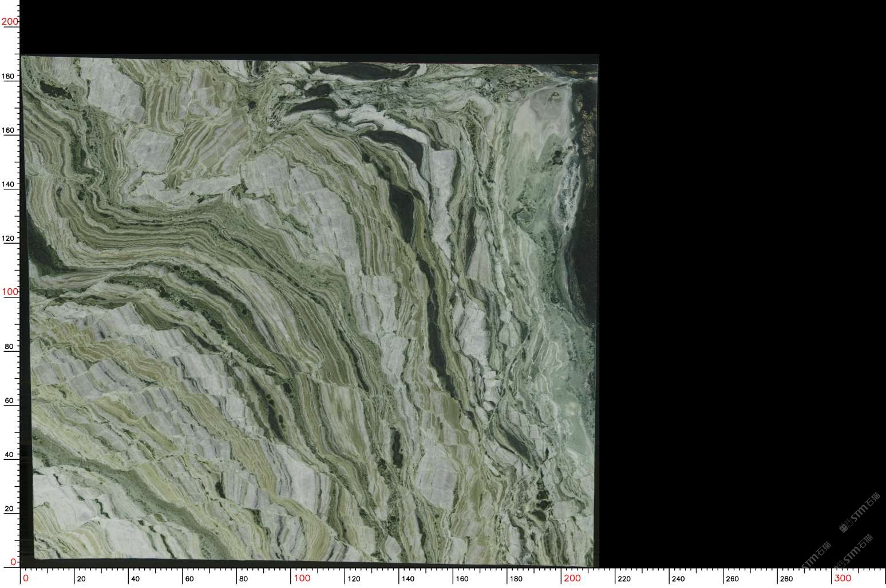Click the red 100 on the horizontal ruler
The height and width of the screenshot is (588, 886).
click(302, 578)
